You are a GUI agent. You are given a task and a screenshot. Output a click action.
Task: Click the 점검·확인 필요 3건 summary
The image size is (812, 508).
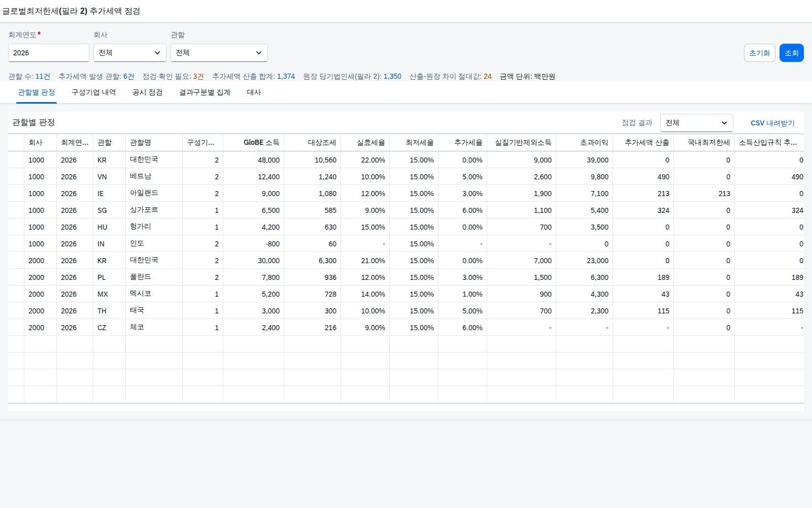click(173, 77)
